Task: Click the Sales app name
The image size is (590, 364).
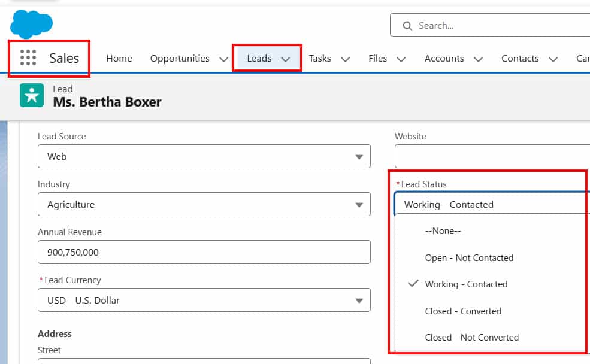Action: (x=63, y=57)
